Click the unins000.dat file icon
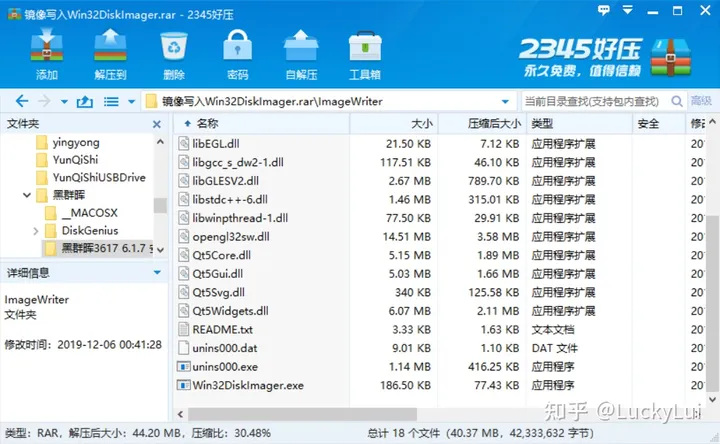 [x=184, y=348]
